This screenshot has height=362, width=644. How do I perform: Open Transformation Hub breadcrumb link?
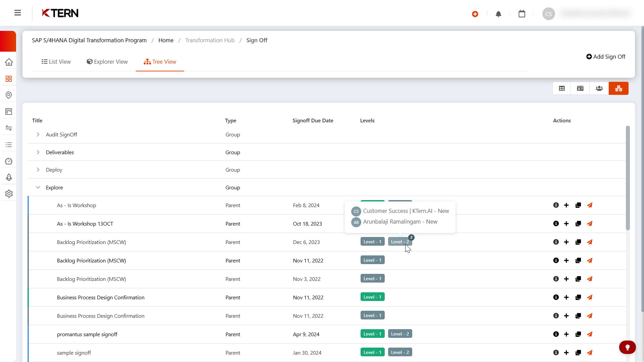coord(210,40)
